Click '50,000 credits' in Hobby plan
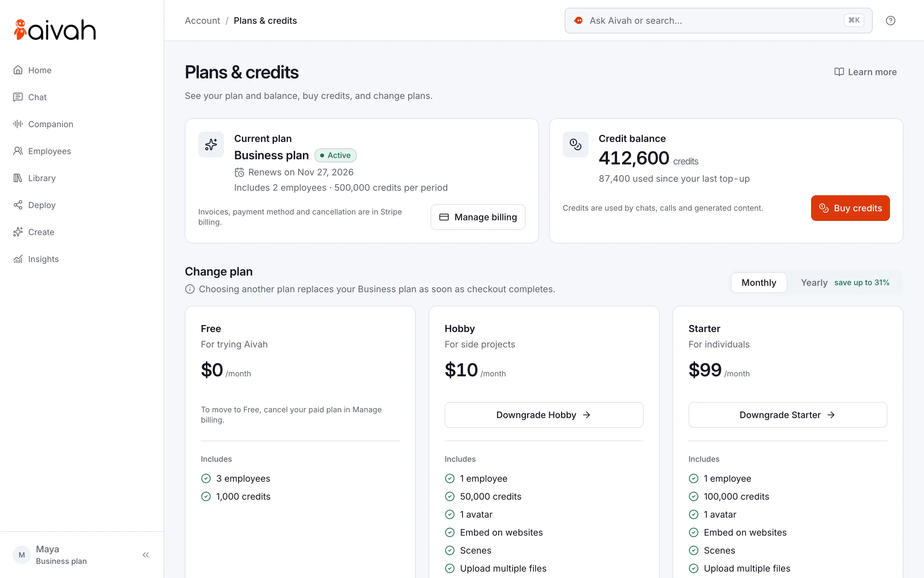 (x=490, y=496)
